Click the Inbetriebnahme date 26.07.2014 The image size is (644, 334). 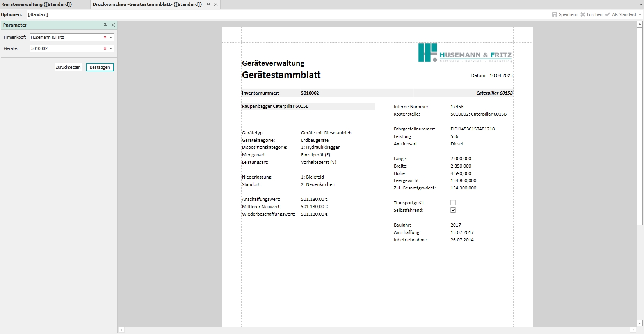coord(462,240)
